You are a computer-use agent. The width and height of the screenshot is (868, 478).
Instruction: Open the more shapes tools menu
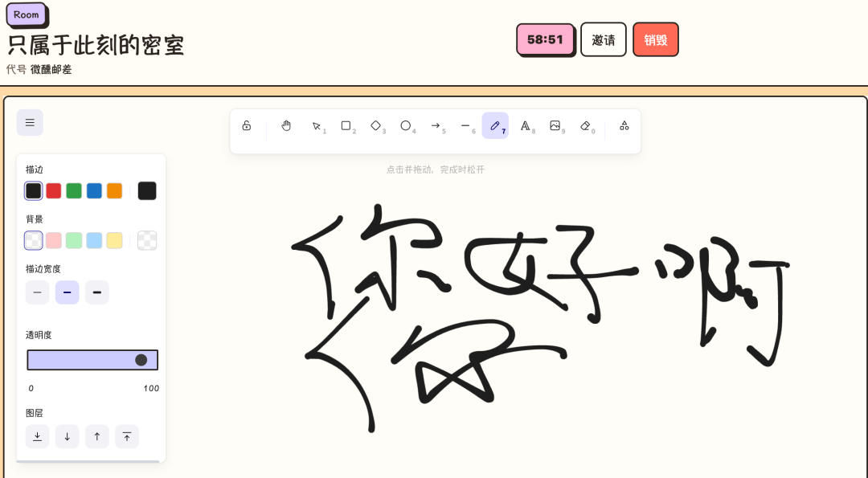(624, 125)
